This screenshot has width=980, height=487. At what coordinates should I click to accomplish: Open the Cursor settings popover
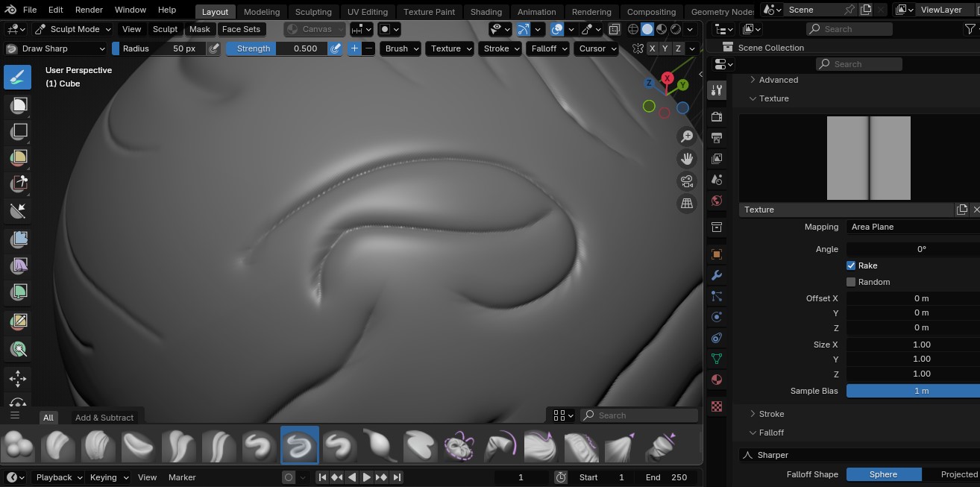(597, 48)
